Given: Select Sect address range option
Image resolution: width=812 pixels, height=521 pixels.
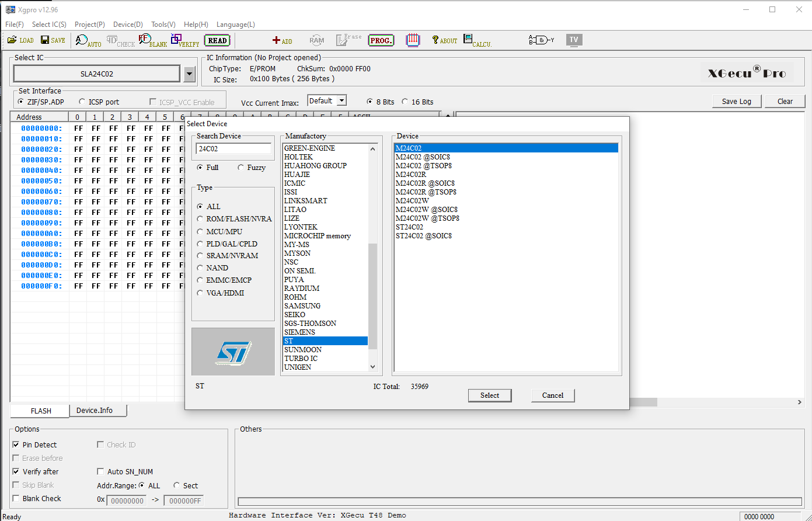Looking at the screenshot, I should (186, 485).
